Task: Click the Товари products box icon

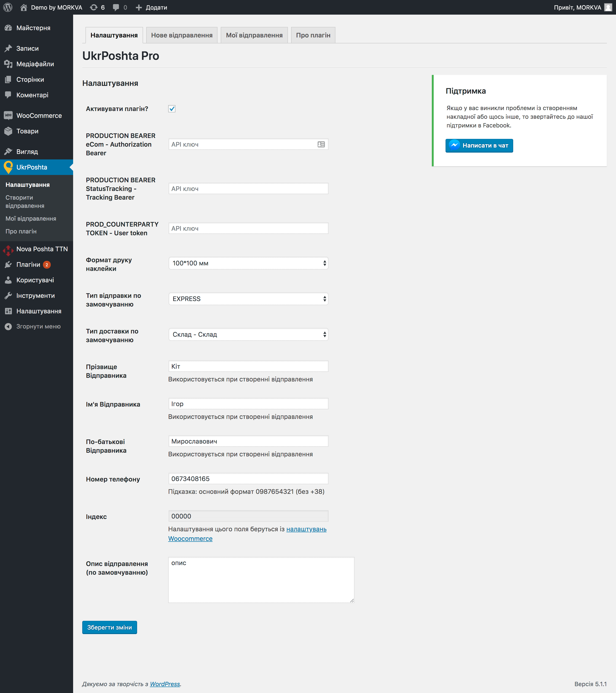Action: pos(8,131)
